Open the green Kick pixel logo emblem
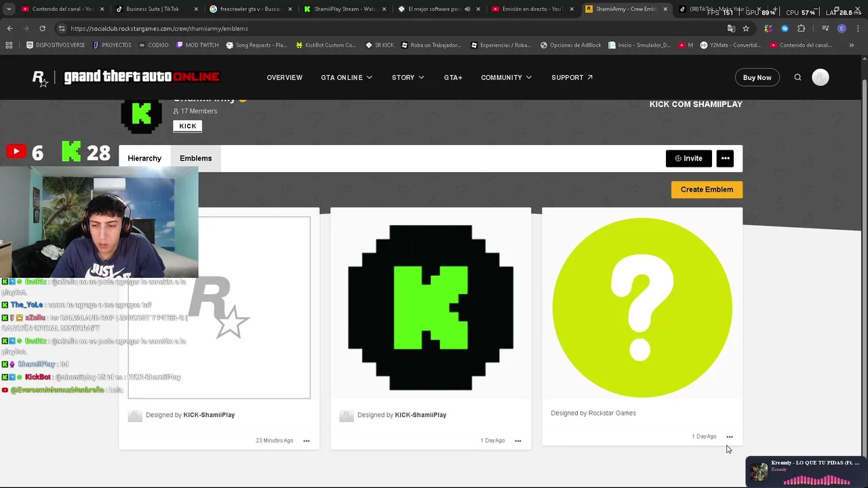Viewport: 868px width, 488px height. [431, 308]
